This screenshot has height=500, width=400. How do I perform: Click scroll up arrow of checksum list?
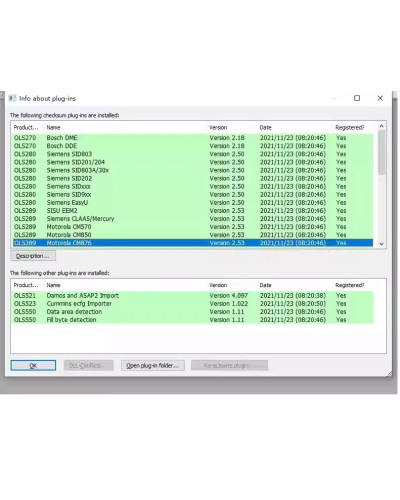pyautogui.click(x=381, y=126)
